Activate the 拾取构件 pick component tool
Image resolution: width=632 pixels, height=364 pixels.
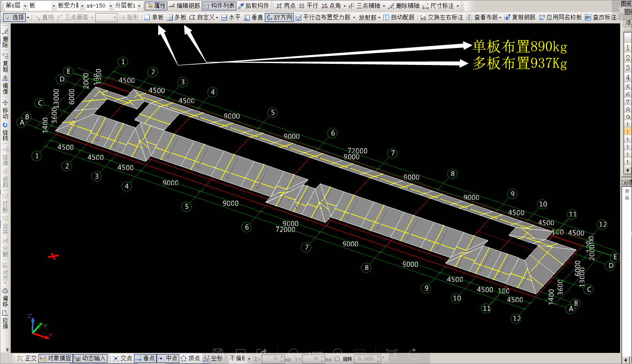coord(254,6)
